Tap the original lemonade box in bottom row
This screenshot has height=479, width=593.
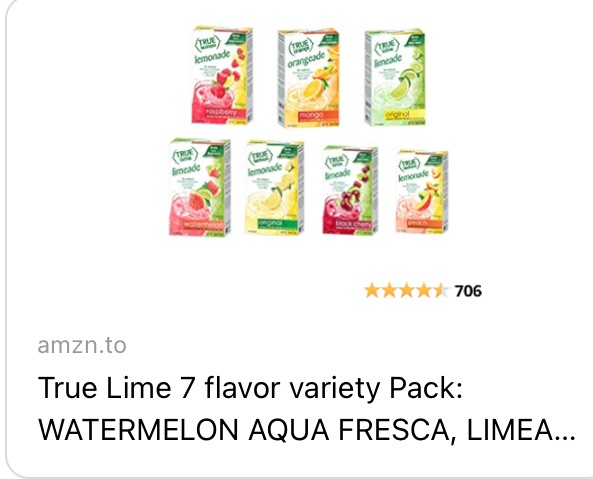(274, 188)
